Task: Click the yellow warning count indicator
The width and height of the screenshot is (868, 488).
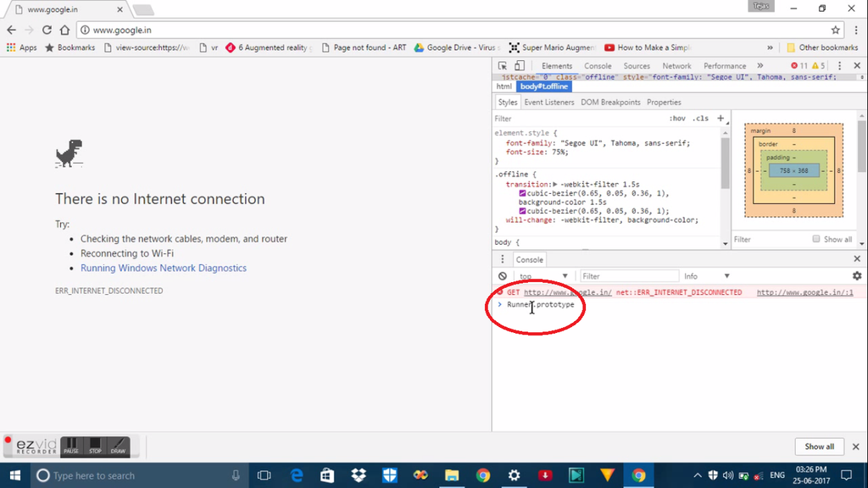Action: (819, 66)
